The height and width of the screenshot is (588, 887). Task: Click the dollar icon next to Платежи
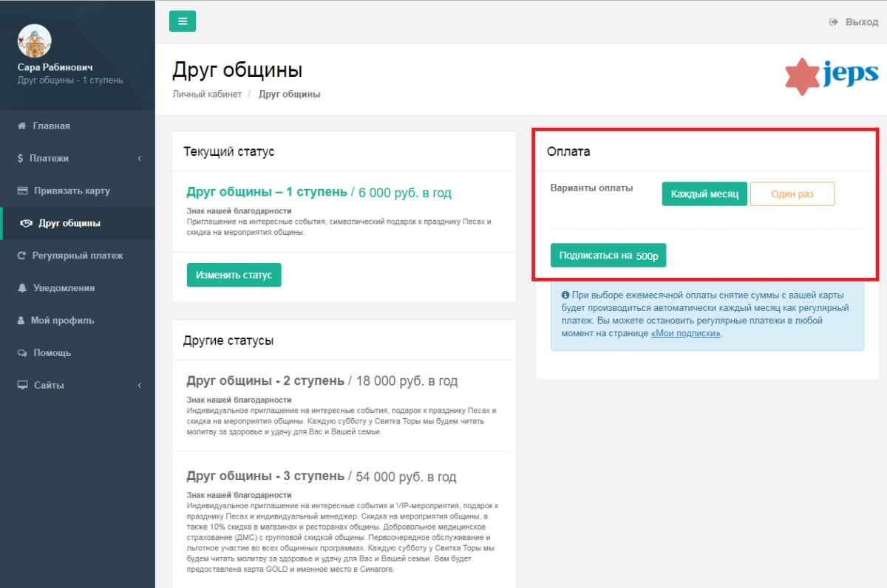tap(20, 158)
